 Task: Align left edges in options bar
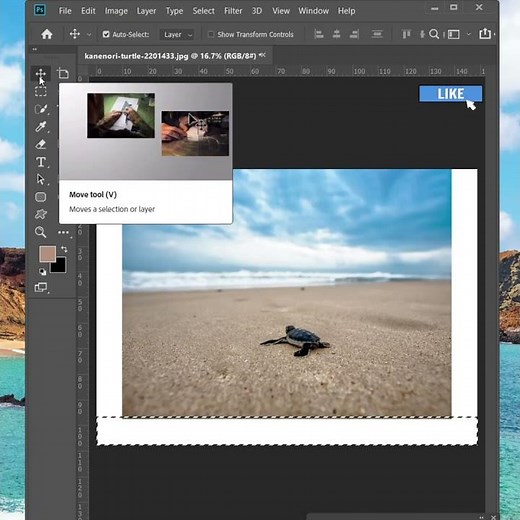coord(319,34)
